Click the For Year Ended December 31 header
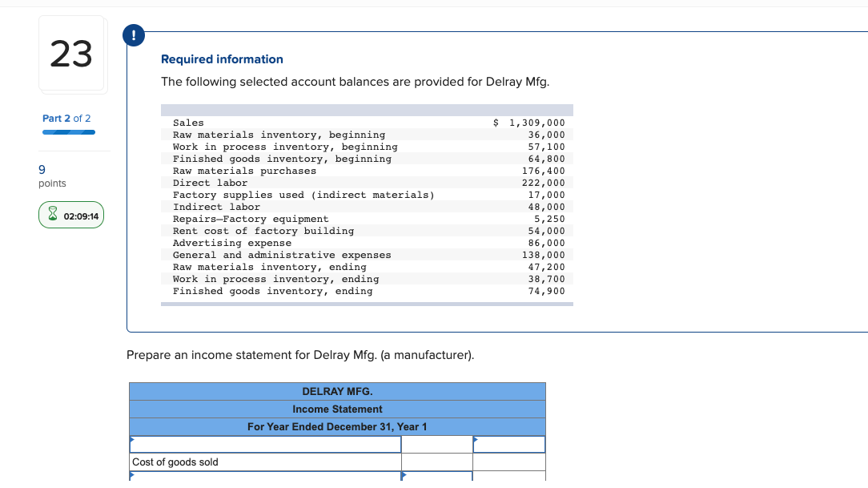The height and width of the screenshot is (488, 868). click(x=337, y=426)
